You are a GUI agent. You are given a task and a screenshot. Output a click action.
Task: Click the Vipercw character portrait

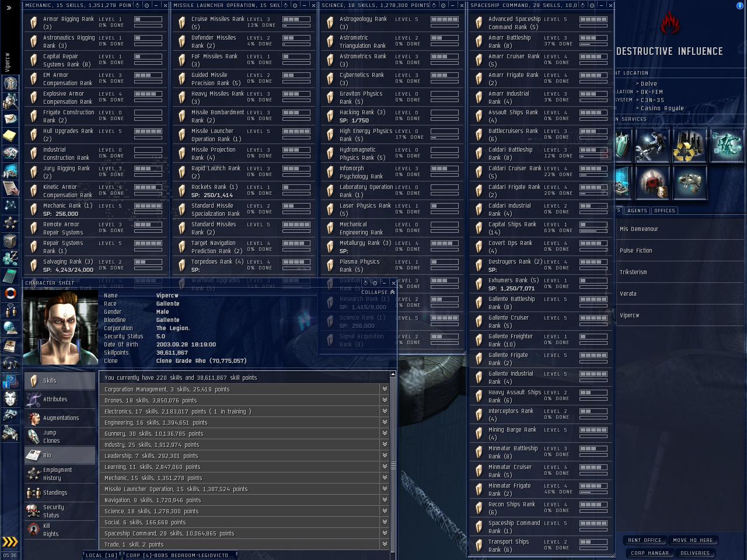pos(61,328)
